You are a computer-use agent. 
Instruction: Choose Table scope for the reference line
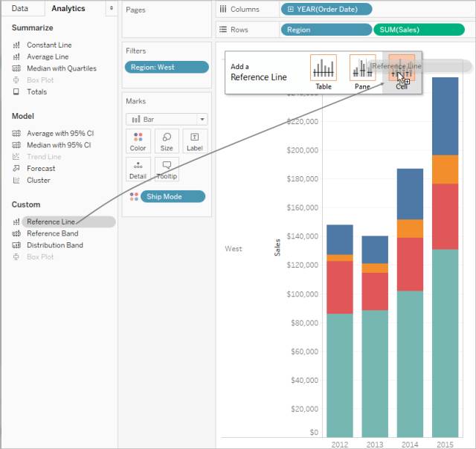(x=324, y=72)
